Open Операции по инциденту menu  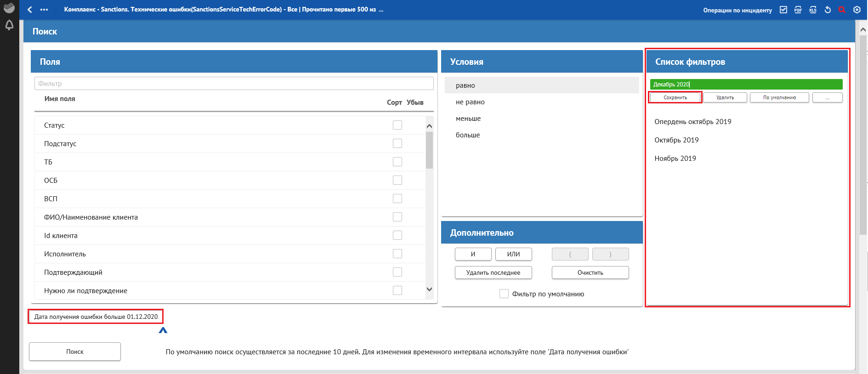(737, 10)
